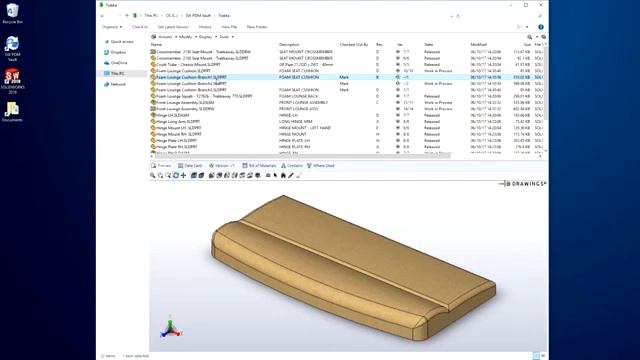Viewport: 640px width, 360px height.
Task: Select the Hinge Mount RH.SLDPRT file
Action: click(176, 134)
